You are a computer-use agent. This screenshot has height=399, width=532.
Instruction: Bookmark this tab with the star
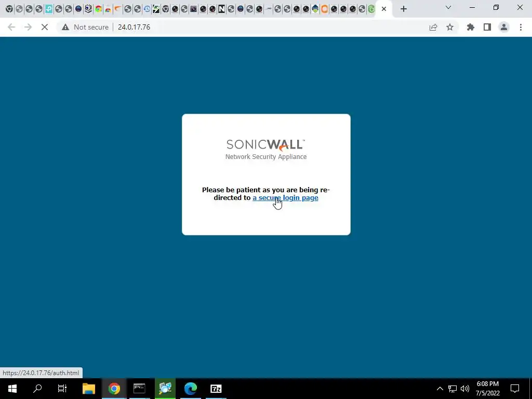[x=450, y=27]
